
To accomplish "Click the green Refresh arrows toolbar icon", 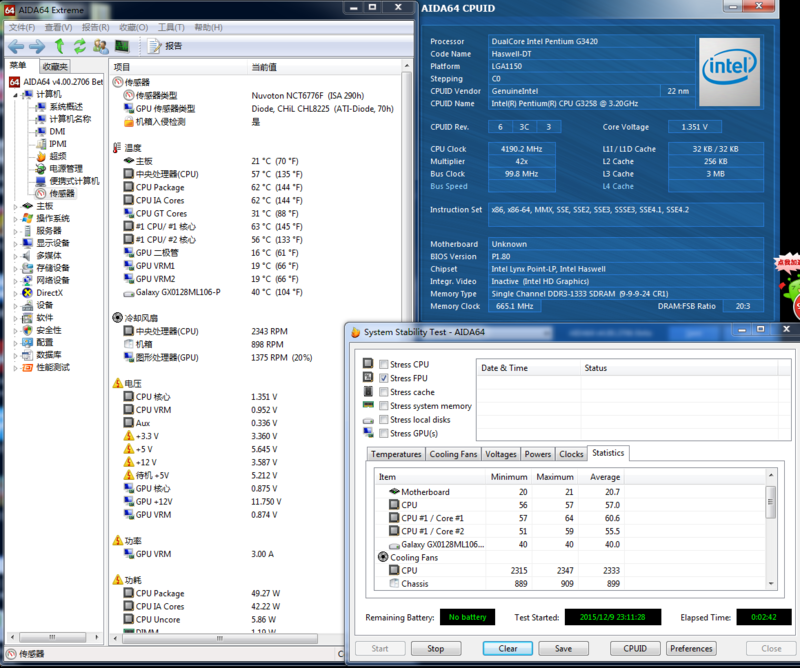I will (x=79, y=46).
